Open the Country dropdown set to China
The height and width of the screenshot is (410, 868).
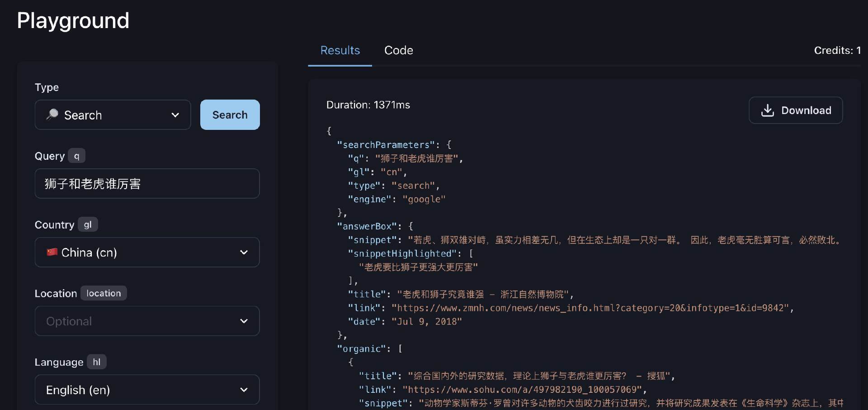coord(146,253)
